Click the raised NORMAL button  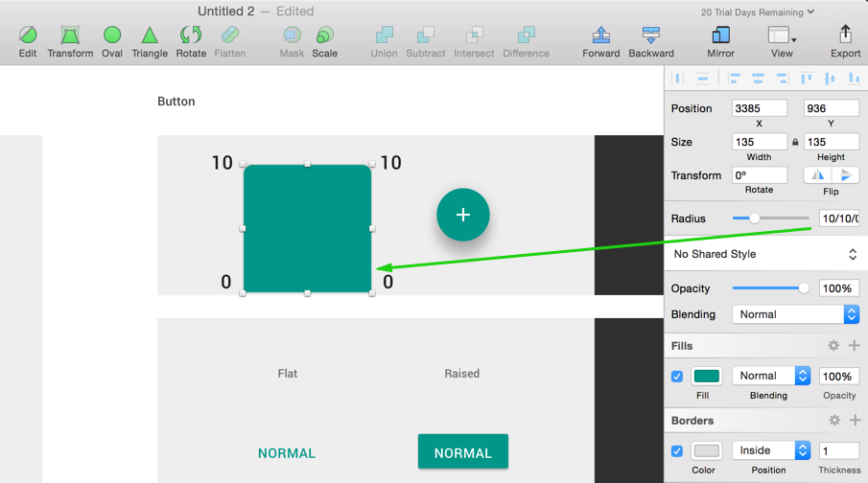462,452
